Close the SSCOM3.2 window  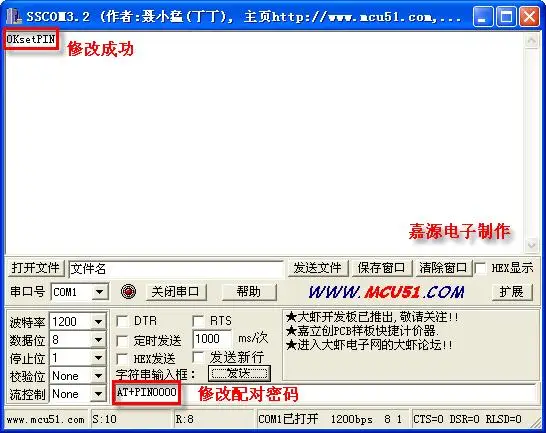point(530,16)
